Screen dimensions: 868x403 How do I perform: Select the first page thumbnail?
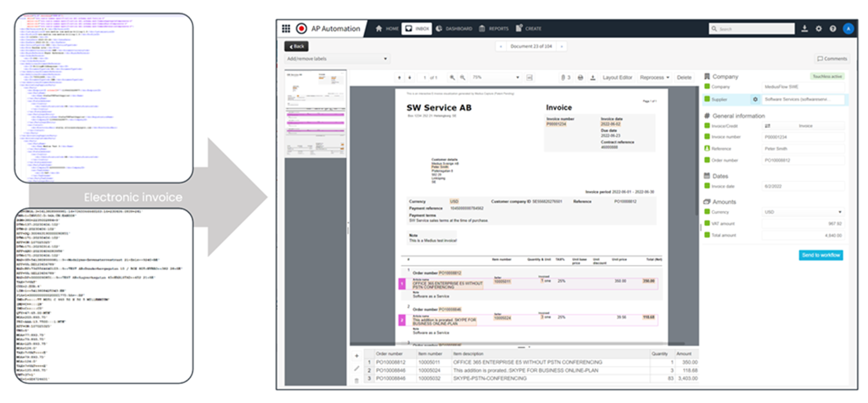click(x=315, y=113)
